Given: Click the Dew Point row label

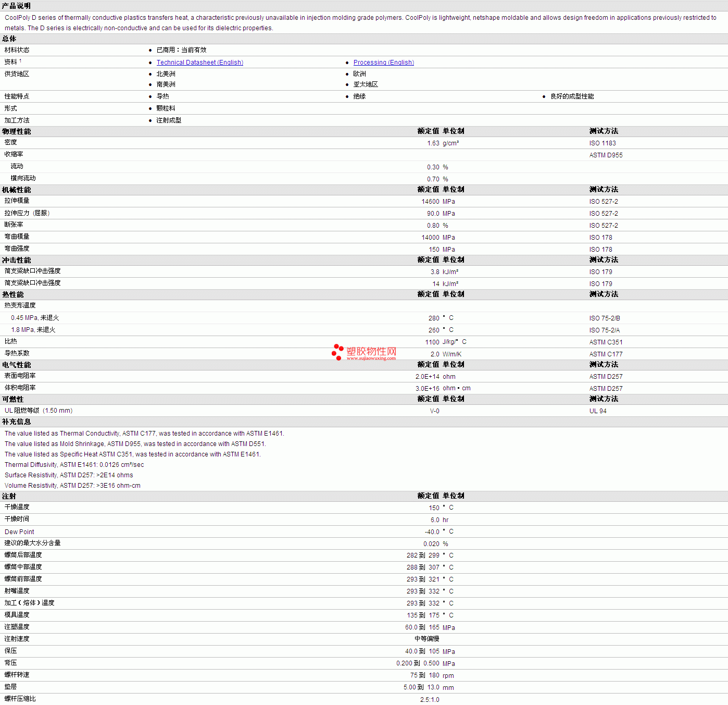Looking at the screenshot, I should click(19, 532).
